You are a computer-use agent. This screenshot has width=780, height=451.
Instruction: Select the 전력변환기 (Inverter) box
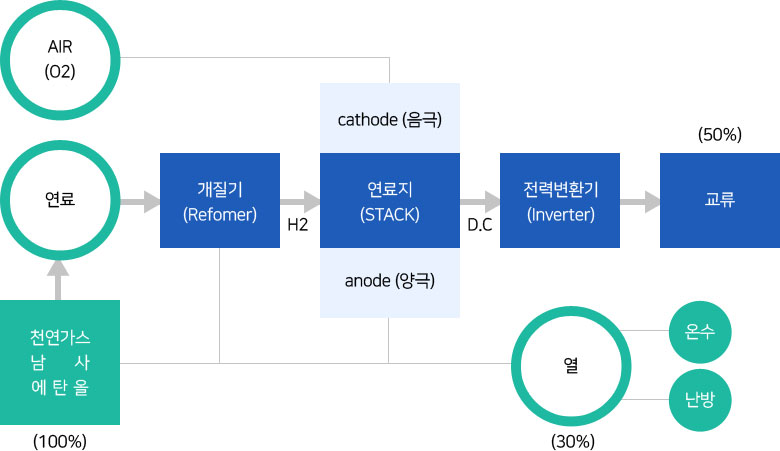point(560,200)
